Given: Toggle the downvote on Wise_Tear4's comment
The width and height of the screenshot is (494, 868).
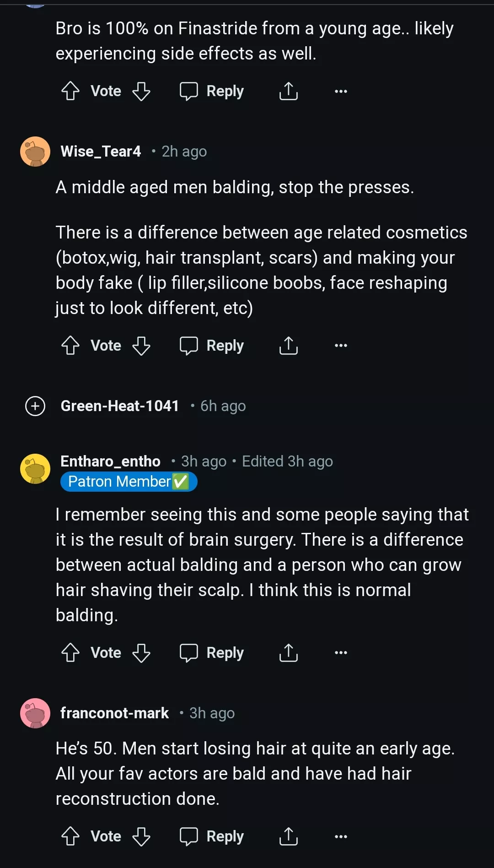Looking at the screenshot, I should click(x=141, y=346).
